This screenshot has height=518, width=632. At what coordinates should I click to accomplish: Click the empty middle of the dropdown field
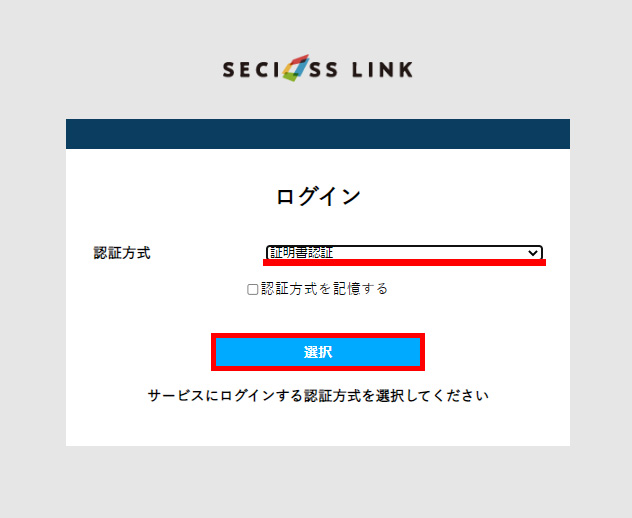[x=429, y=253]
